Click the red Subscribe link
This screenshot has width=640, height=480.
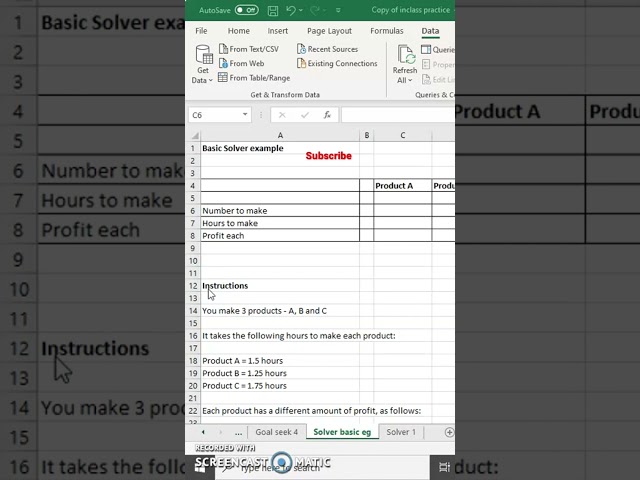point(329,156)
